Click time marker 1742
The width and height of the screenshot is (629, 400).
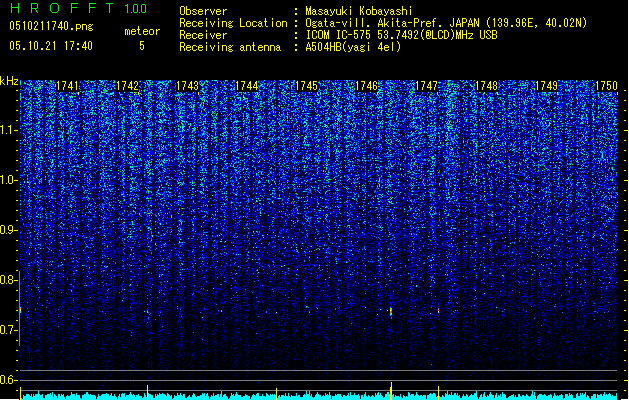click(127, 86)
